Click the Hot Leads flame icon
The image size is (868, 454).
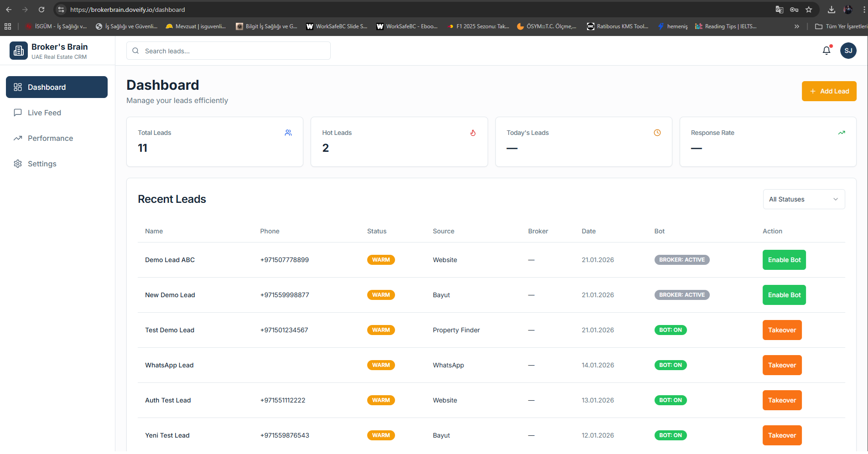tap(473, 133)
